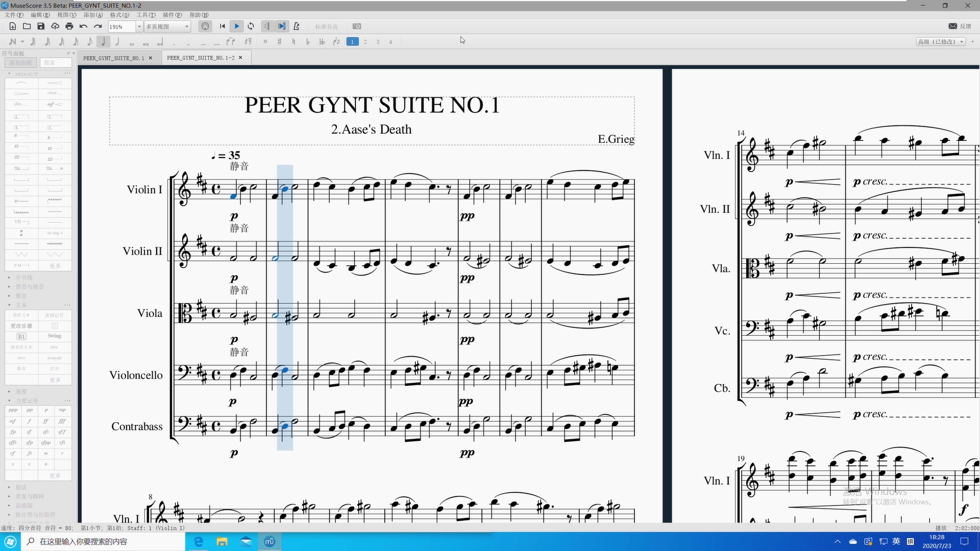Select half note duration

pyautogui.click(x=117, y=42)
